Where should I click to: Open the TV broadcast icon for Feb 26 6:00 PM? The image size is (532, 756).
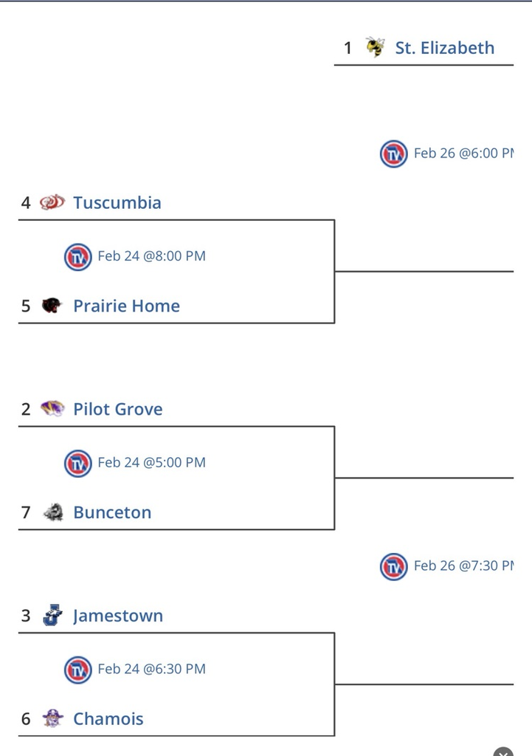pos(394,154)
